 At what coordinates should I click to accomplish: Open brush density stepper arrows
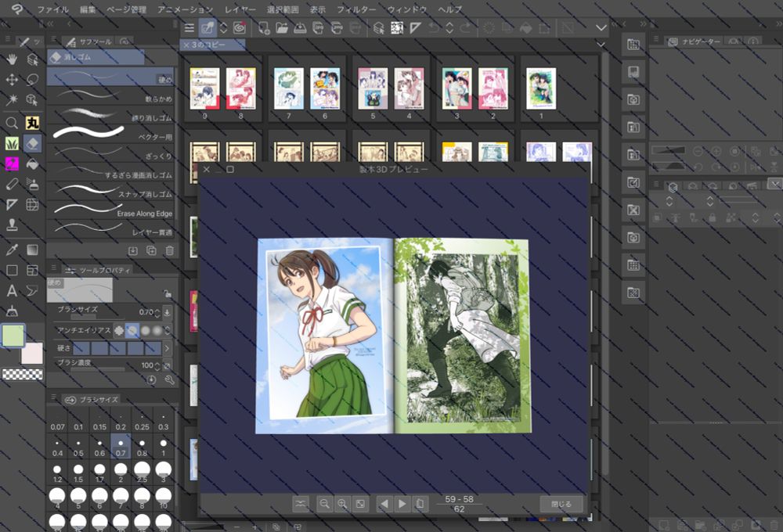157,366
